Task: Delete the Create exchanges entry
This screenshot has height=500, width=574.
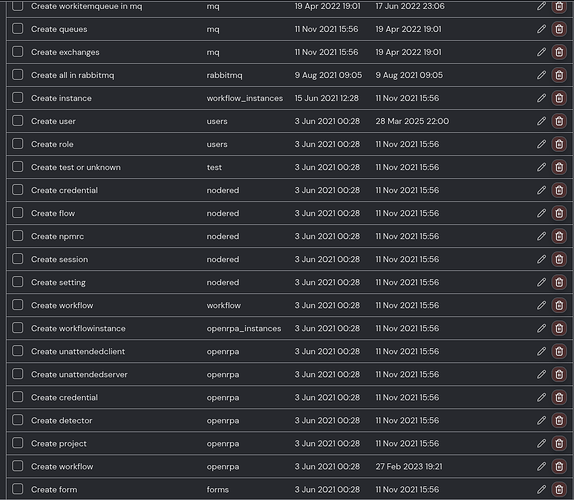Action: pyautogui.click(x=559, y=52)
